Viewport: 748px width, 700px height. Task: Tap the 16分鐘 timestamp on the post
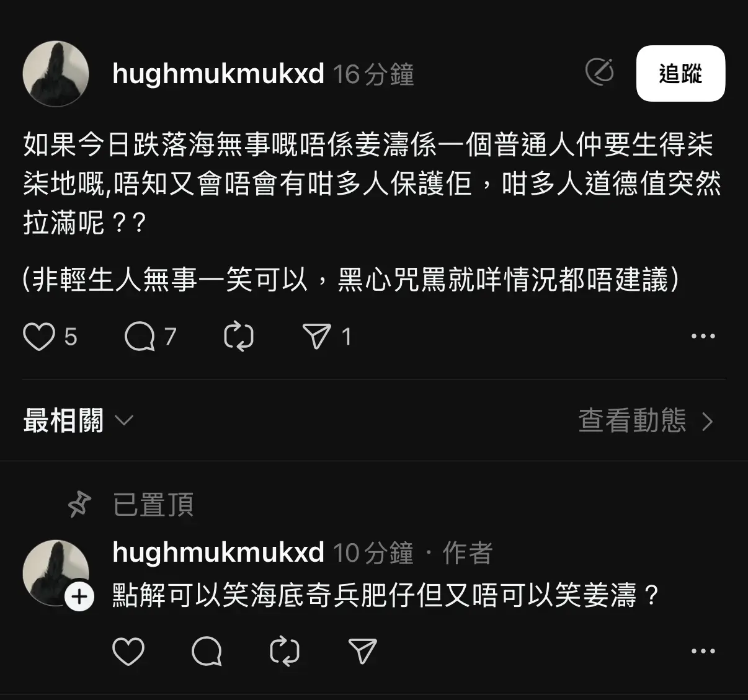click(x=373, y=74)
